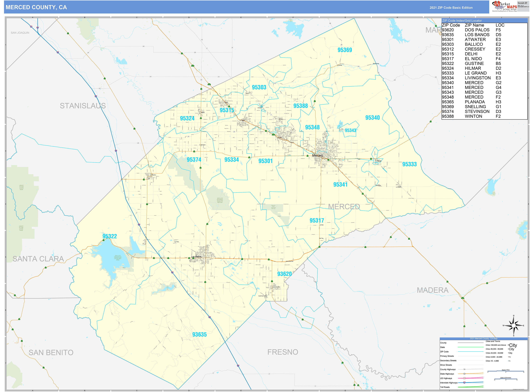
Task: Select the 95322 GUSTINE index row
Action: (472, 63)
